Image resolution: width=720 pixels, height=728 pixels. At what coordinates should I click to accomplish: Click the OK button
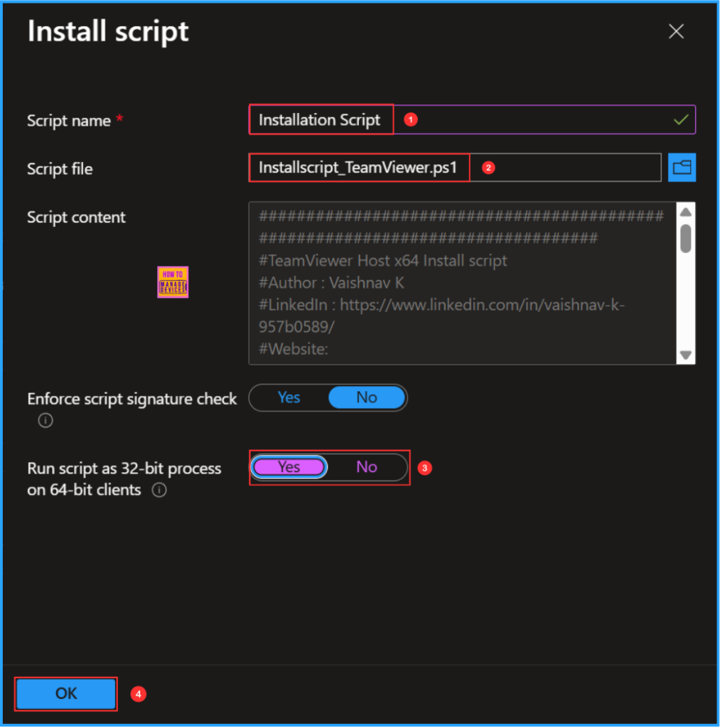pyautogui.click(x=65, y=694)
